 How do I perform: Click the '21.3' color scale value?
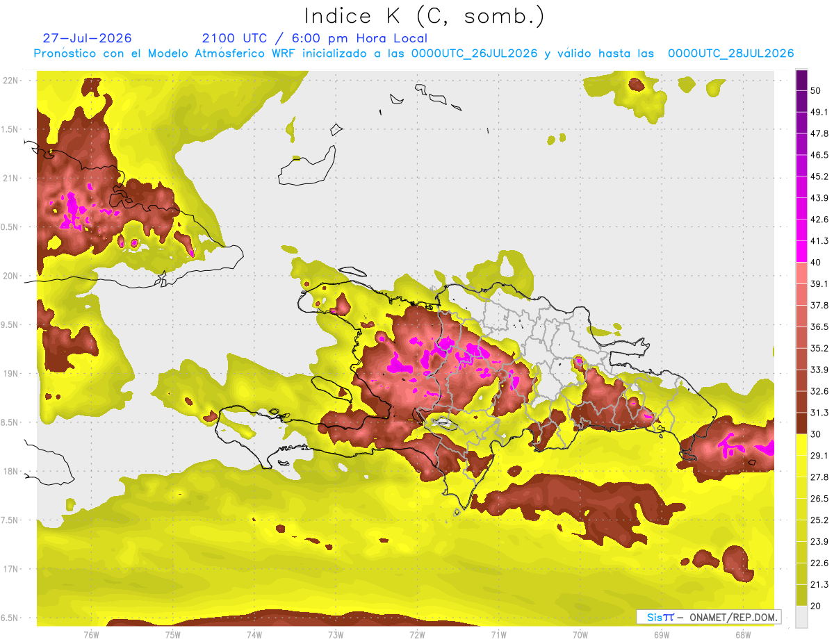click(819, 584)
